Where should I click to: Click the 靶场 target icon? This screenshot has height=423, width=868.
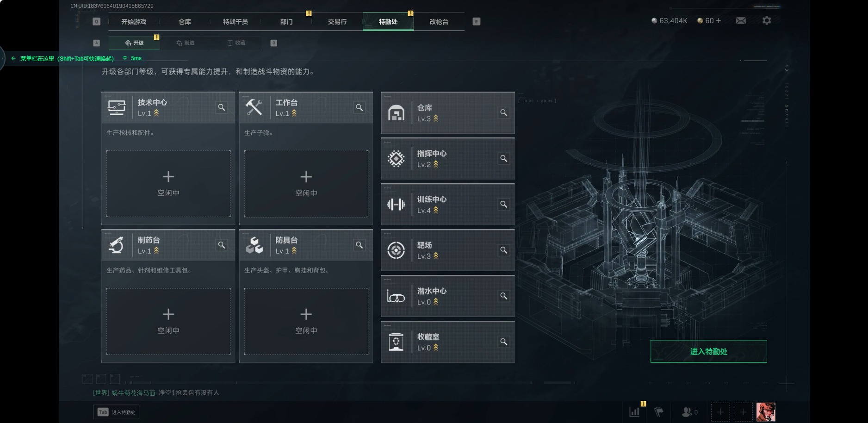click(x=396, y=250)
